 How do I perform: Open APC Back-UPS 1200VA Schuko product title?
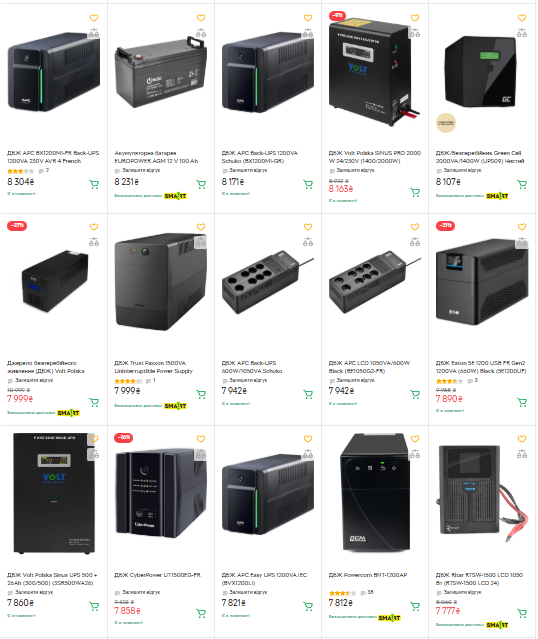tap(260, 157)
